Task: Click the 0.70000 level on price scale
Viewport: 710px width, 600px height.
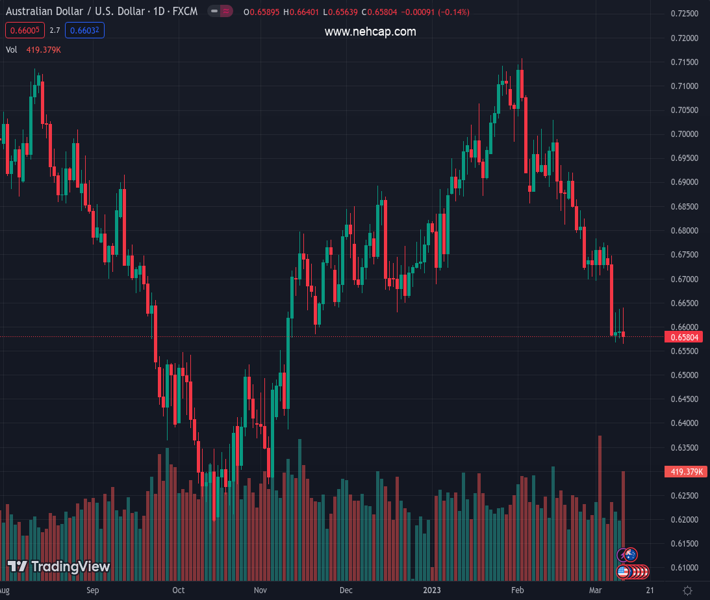Action: tap(685, 134)
